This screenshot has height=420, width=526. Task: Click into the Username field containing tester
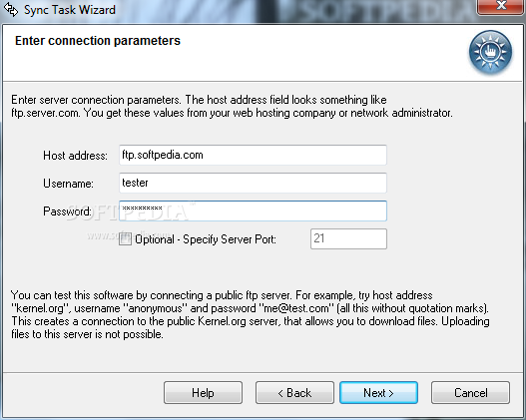pyautogui.click(x=253, y=183)
